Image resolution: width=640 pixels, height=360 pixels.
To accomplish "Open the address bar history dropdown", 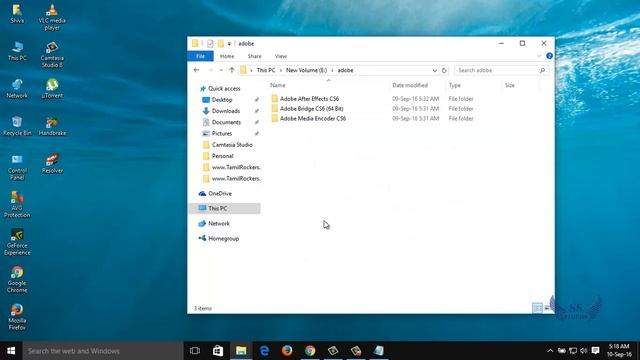I will click(x=434, y=70).
